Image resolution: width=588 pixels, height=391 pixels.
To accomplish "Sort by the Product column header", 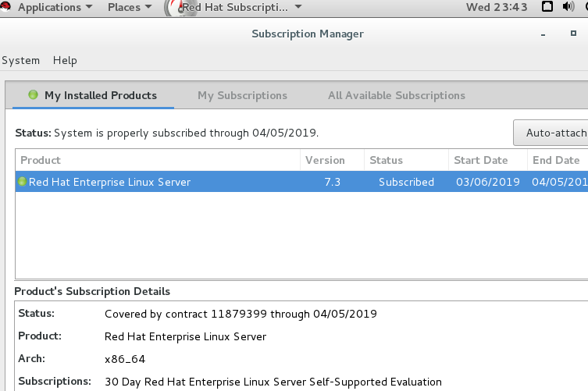I will pyautogui.click(x=158, y=160).
